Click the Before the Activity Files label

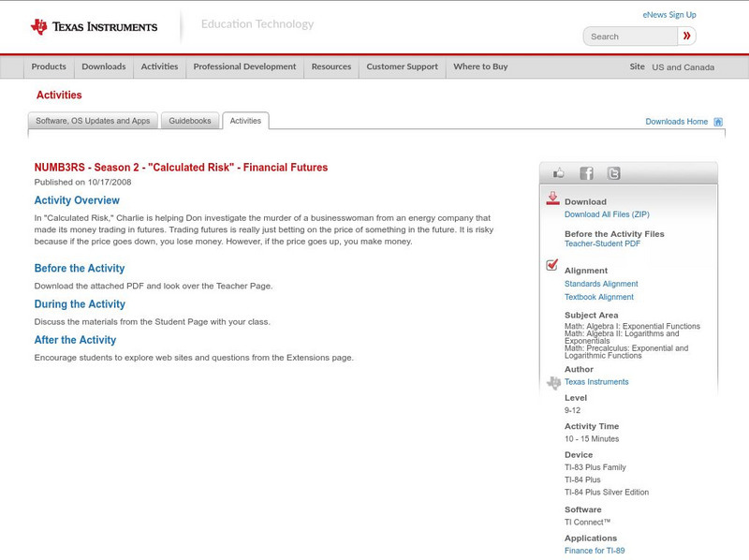pyautogui.click(x=614, y=234)
